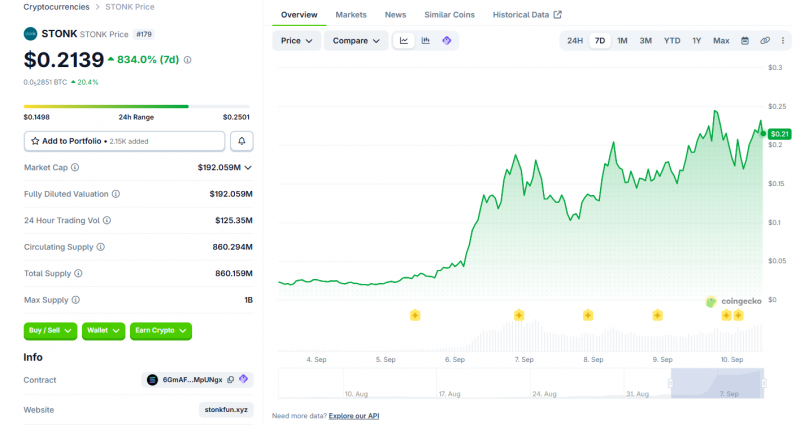Open the Buy / Sell dropdown
The image size is (800, 425).
pyautogui.click(x=50, y=331)
